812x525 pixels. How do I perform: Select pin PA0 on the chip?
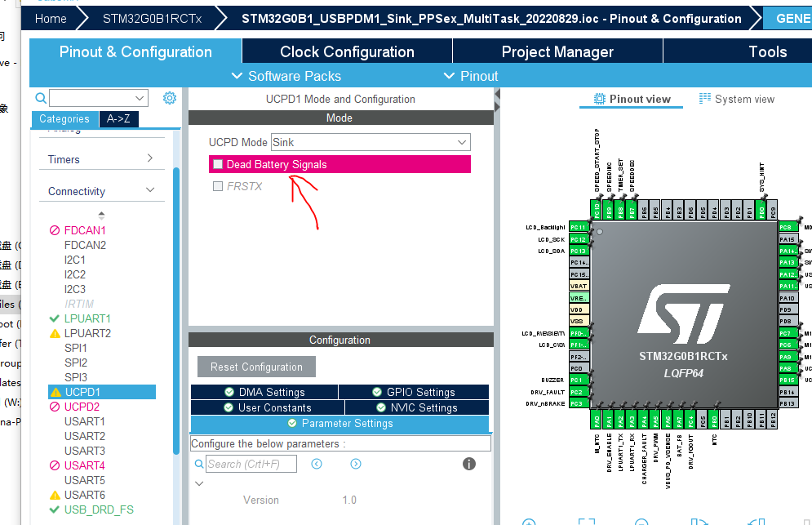tap(597, 420)
